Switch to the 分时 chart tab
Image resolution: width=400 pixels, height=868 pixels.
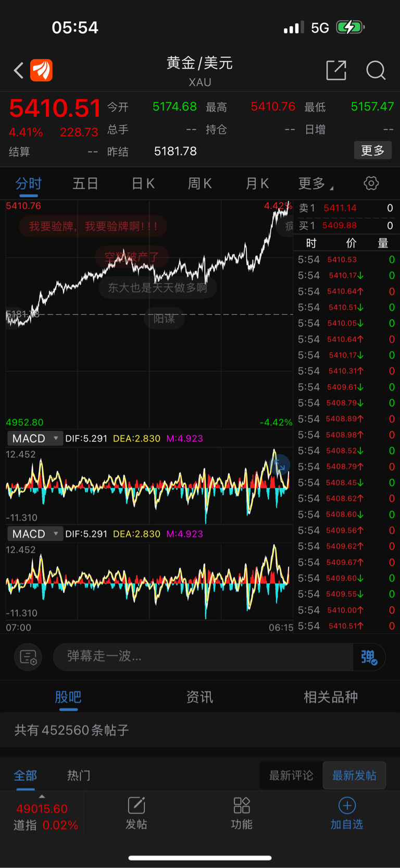[x=28, y=184]
